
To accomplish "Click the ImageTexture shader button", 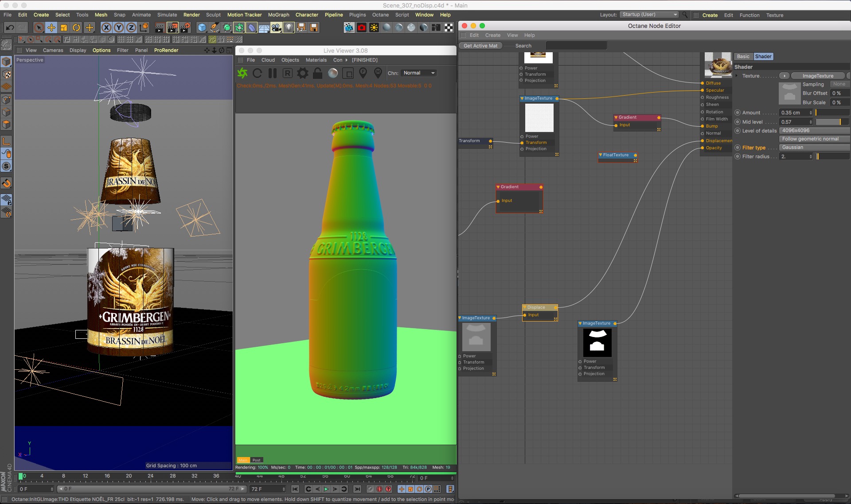I will point(817,76).
